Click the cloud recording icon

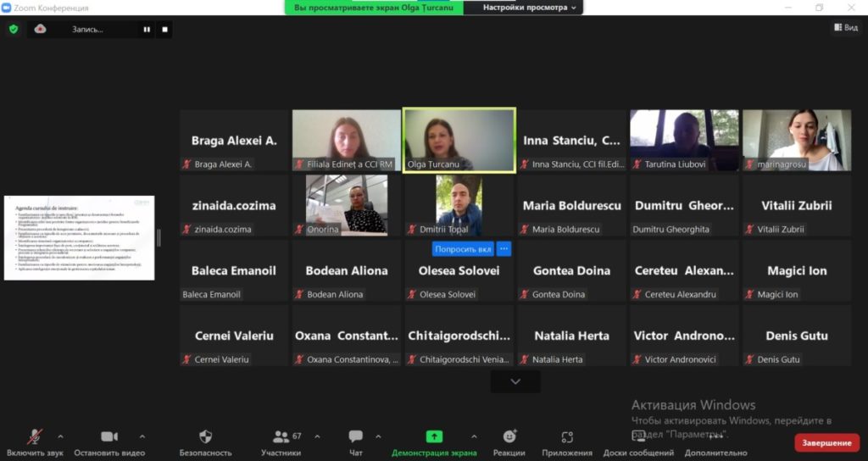coord(40,29)
